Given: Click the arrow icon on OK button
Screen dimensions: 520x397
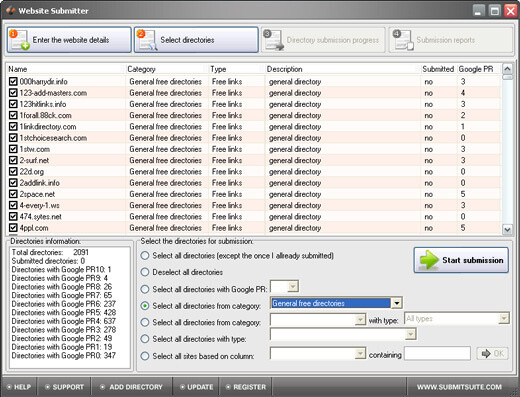Looking at the screenshot, I should [486, 353].
